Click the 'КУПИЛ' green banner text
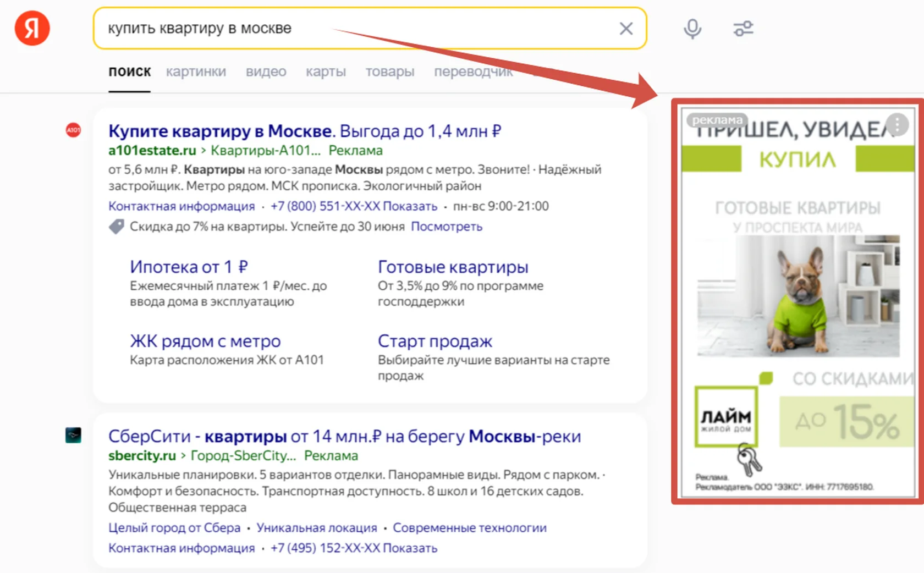This screenshot has width=924, height=573. tap(798, 159)
